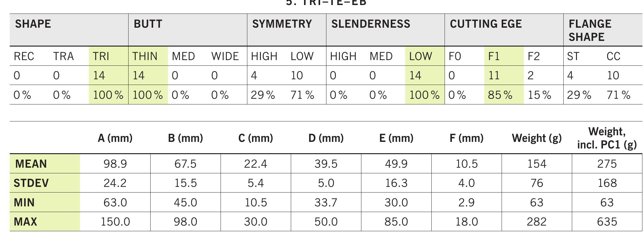Screen dimensions: 644x235
Task: Click the maximum weight value 635
Action: coord(607,222)
